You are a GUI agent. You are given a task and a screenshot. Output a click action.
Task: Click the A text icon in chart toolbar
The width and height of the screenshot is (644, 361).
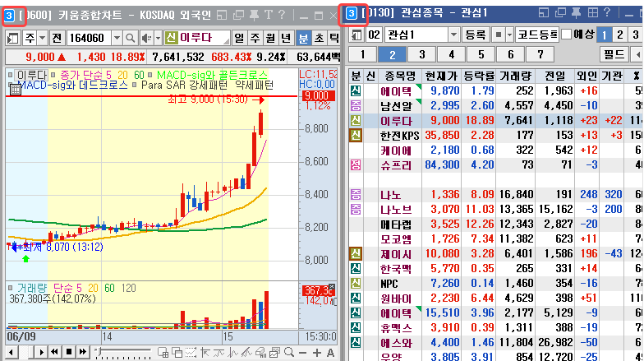[x=330, y=353]
